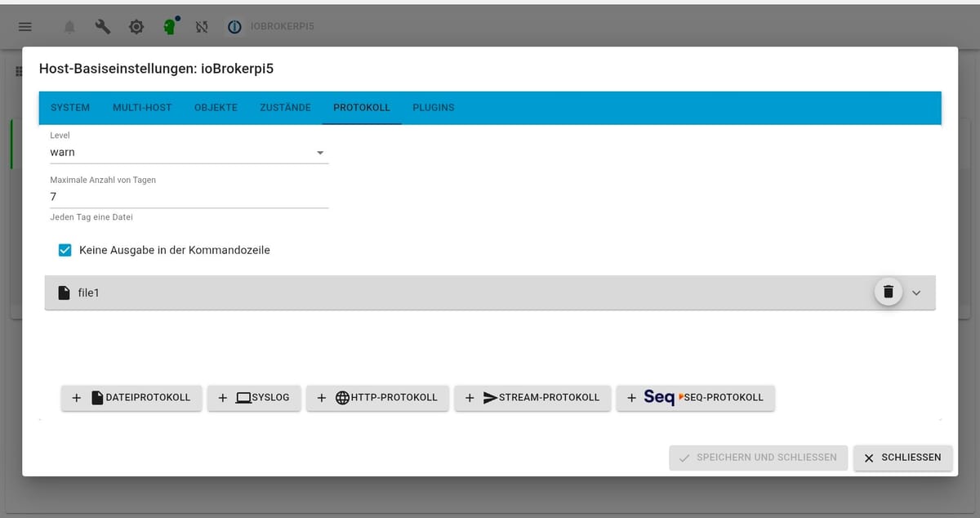Click the notification bell icon
Image resolution: width=980 pixels, height=518 pixels.
pos(69,27)
